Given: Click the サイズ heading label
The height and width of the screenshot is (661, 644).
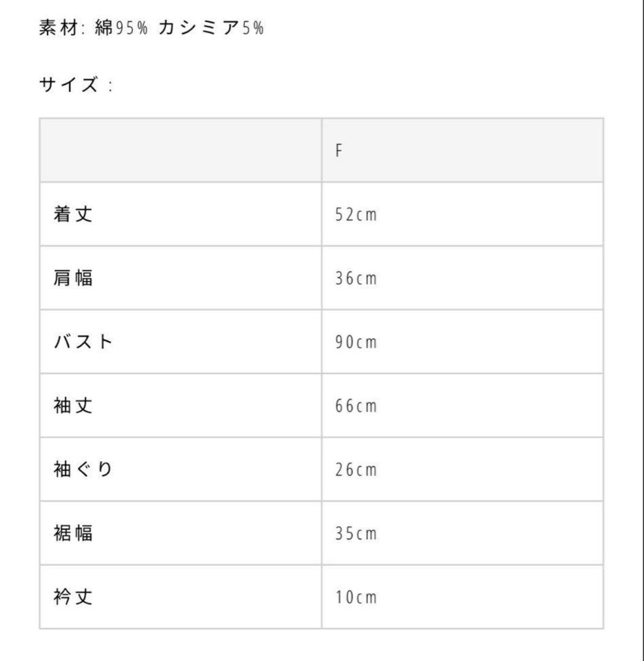Looking at the screenshot, I should pyautogui.click(x=69, y=85).
